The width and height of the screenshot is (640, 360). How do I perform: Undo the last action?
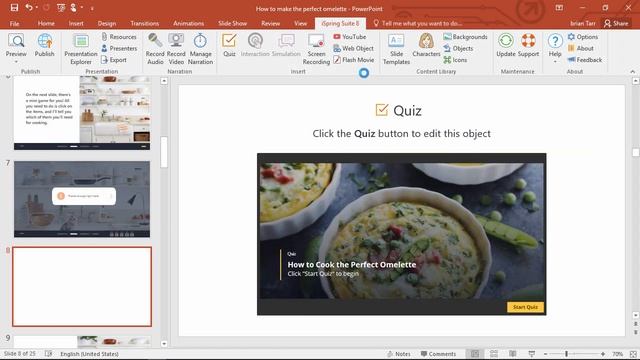coord(29,7)
